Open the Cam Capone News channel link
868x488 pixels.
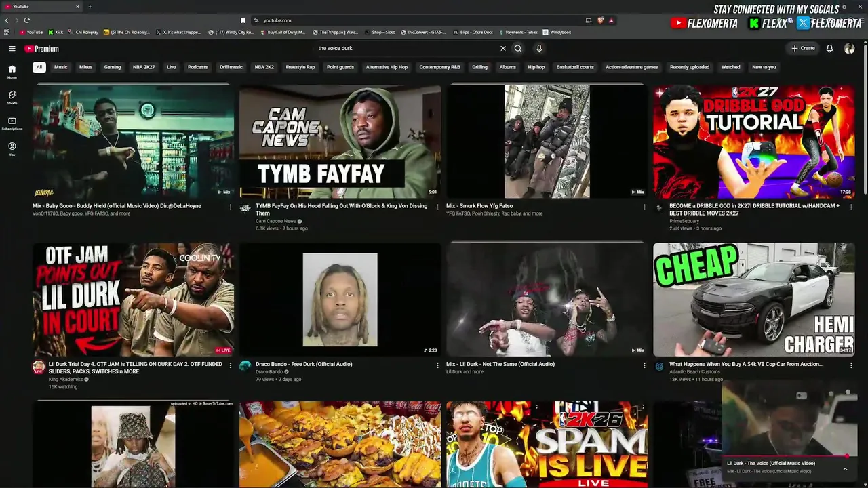pos(276,221)
